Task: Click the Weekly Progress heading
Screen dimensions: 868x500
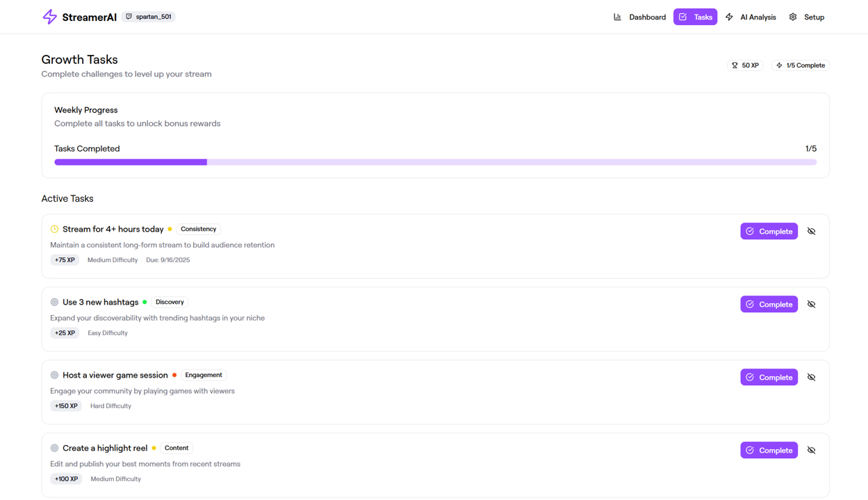Action: pyautogui.click(x=86, y=110)
